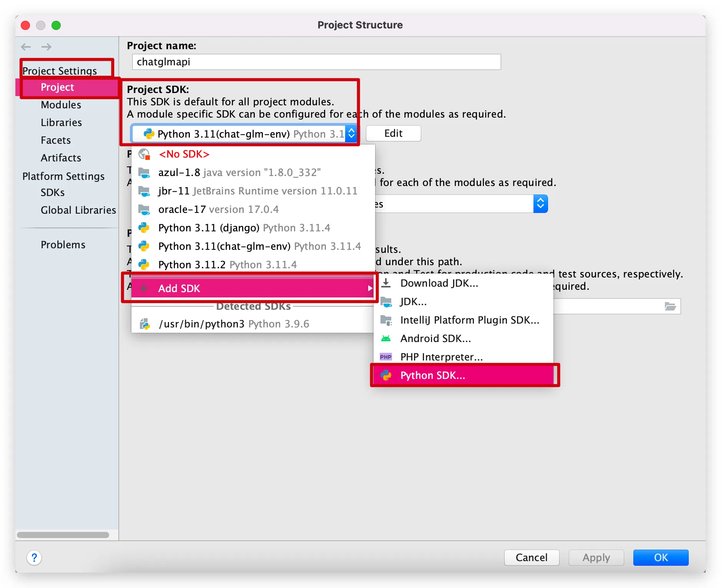Click the green zoom window button
Viewport: 721px width, 588px height.
tap(56, 25)
